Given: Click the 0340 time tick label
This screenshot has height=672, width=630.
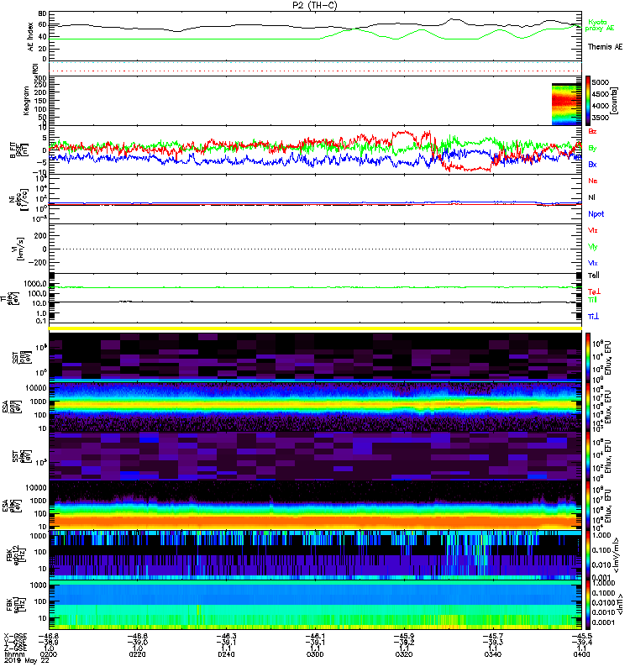Looking at the screenshot, I should (492, 654).
